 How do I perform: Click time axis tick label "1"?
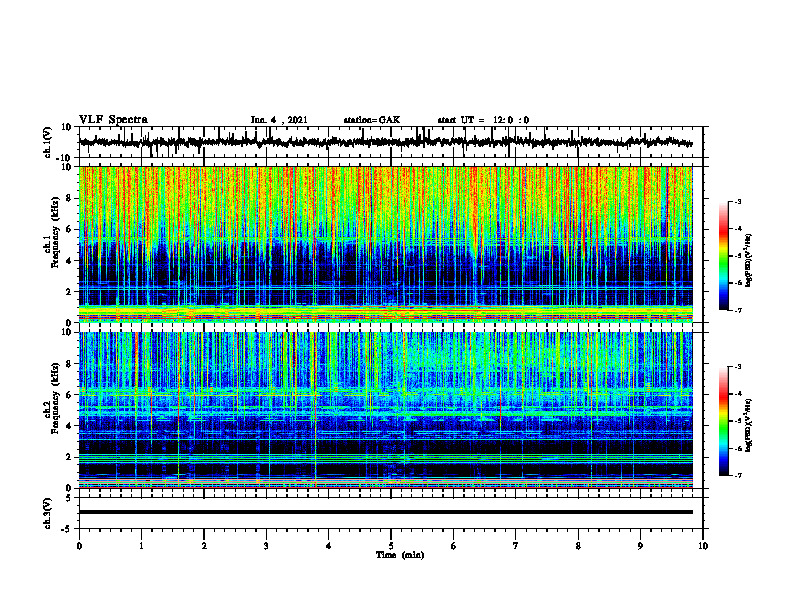[141, 546]
